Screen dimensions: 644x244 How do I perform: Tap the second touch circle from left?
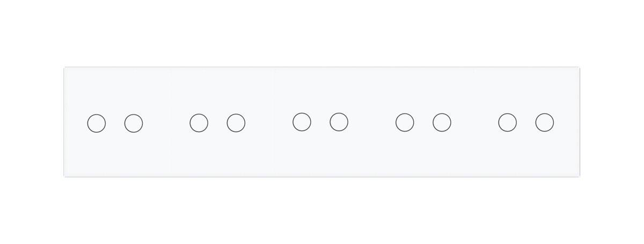(x=134, y=123)
